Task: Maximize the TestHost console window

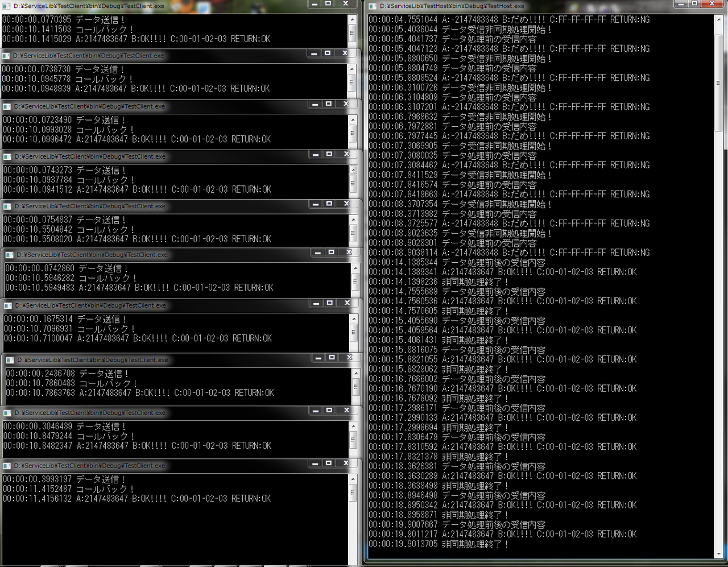Action: 694,3
